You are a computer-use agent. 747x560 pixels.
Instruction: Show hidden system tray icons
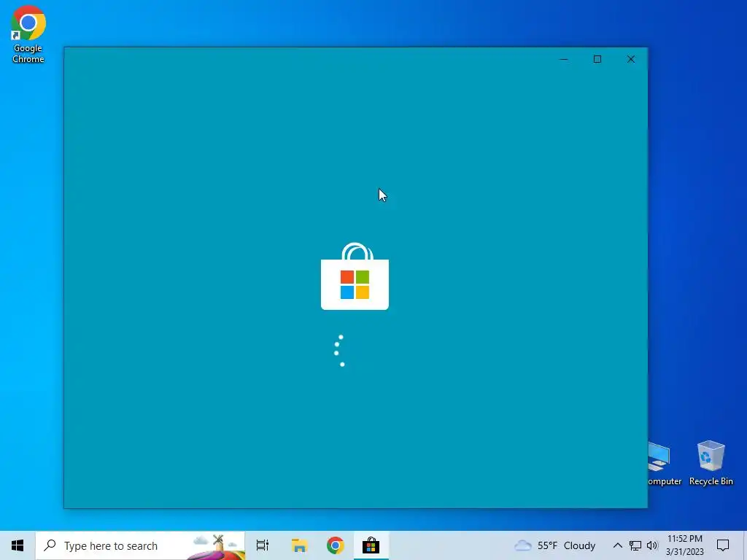click(617, 545)
